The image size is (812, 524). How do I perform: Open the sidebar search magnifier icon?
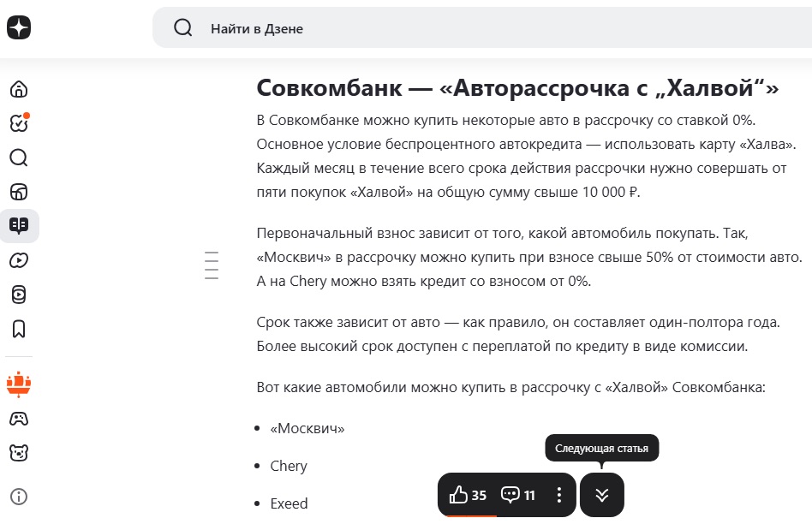(x=19, y=158)
